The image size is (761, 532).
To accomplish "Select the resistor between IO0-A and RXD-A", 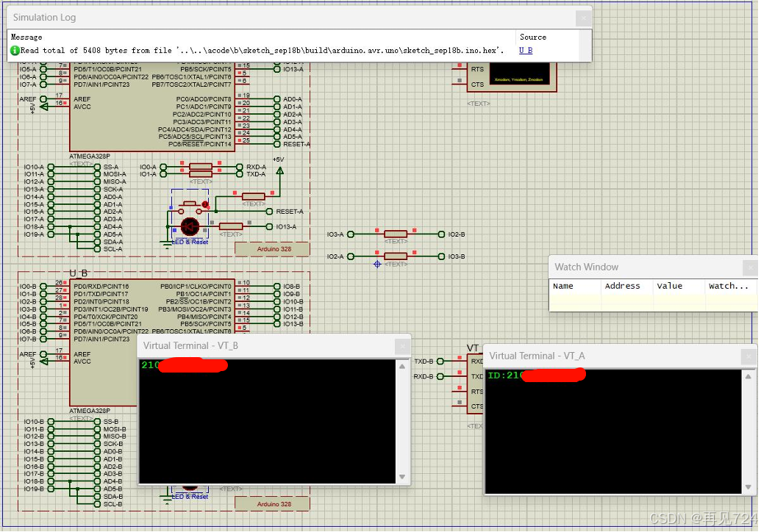I will (x=201, y=167).
